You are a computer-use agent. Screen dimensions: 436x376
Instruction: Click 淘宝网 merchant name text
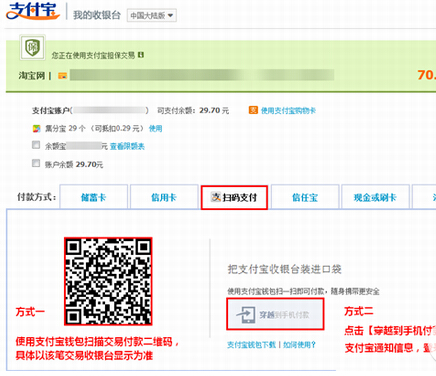pyautogui.click(x=32, y=76)
